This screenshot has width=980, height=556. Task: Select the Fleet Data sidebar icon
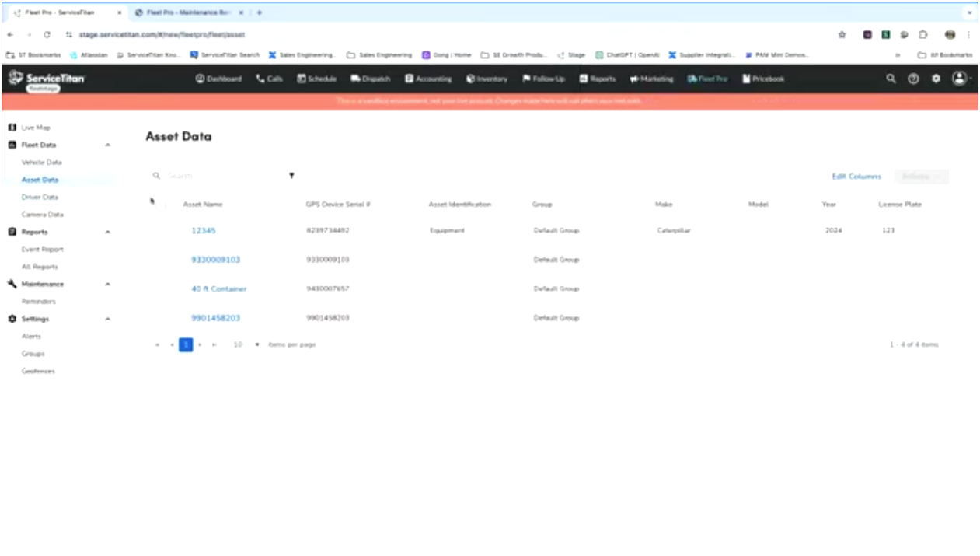click(12, 144)
